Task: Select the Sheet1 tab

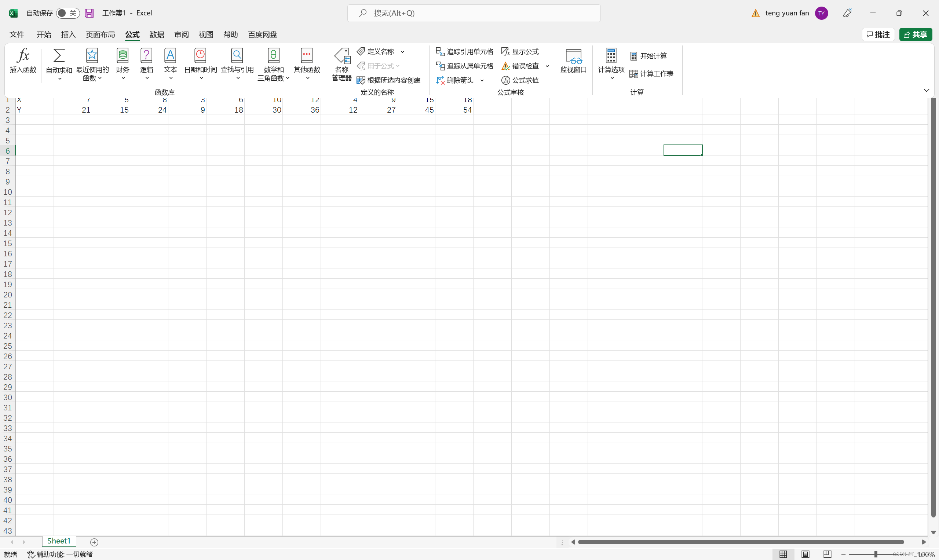Action: pos(59,541)
